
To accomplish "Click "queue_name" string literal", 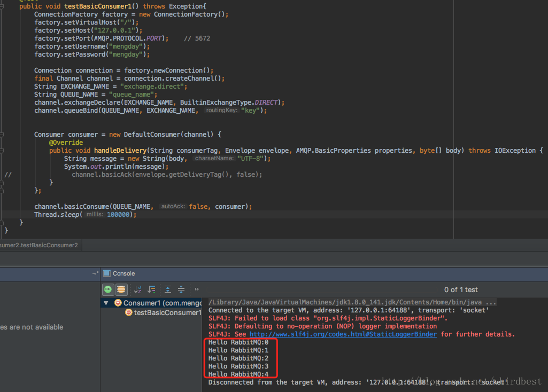I will (131, 95).
